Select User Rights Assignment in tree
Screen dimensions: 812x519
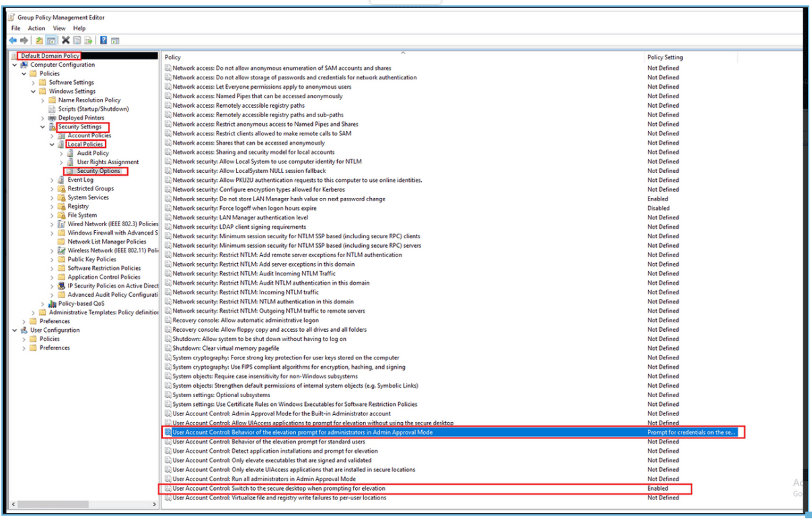[108, 162]
